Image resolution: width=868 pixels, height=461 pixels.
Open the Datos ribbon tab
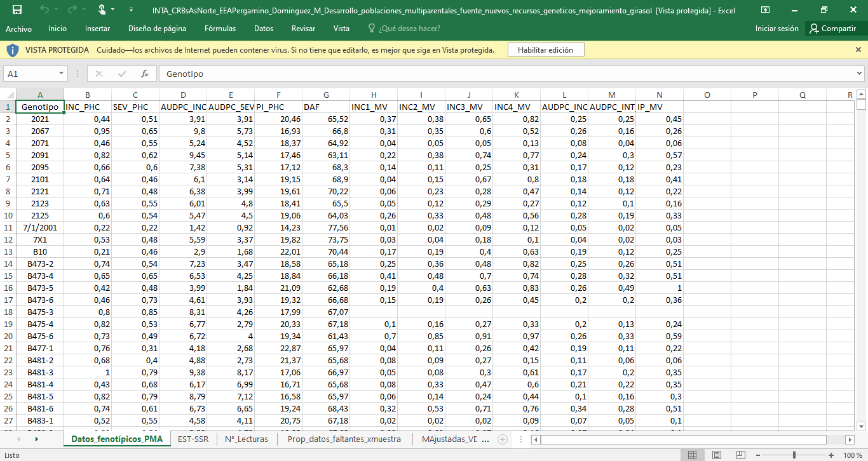(x=264, y=29)
